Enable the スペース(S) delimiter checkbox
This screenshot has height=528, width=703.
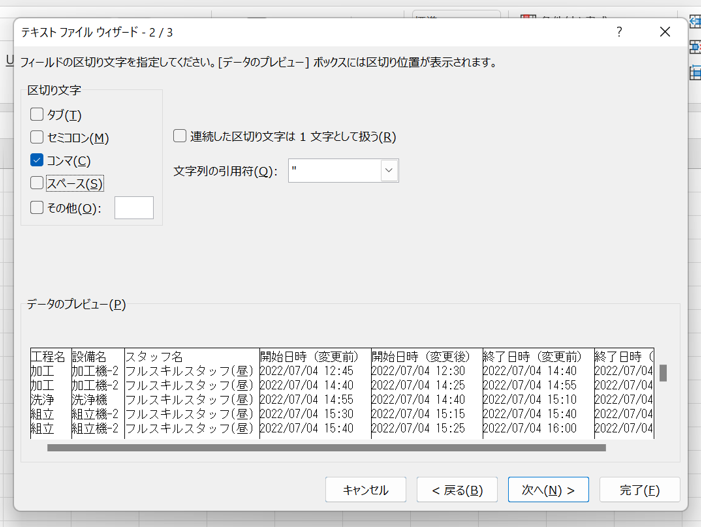37,183
